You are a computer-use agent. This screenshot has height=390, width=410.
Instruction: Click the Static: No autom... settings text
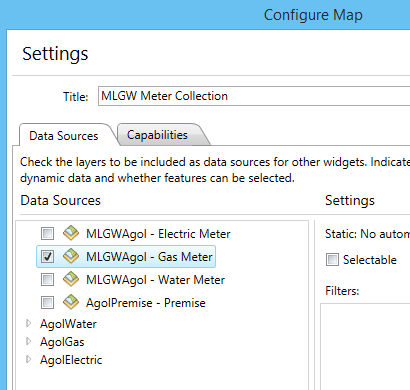[367, 234]
